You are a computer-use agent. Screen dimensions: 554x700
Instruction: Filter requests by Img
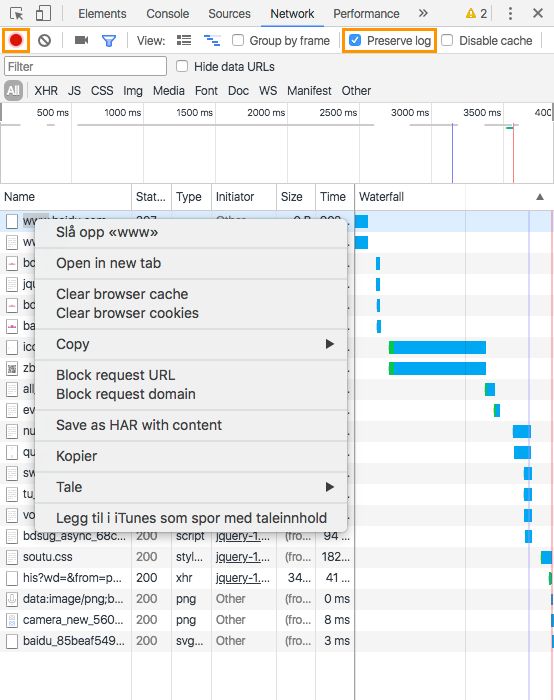coord(133,91)
